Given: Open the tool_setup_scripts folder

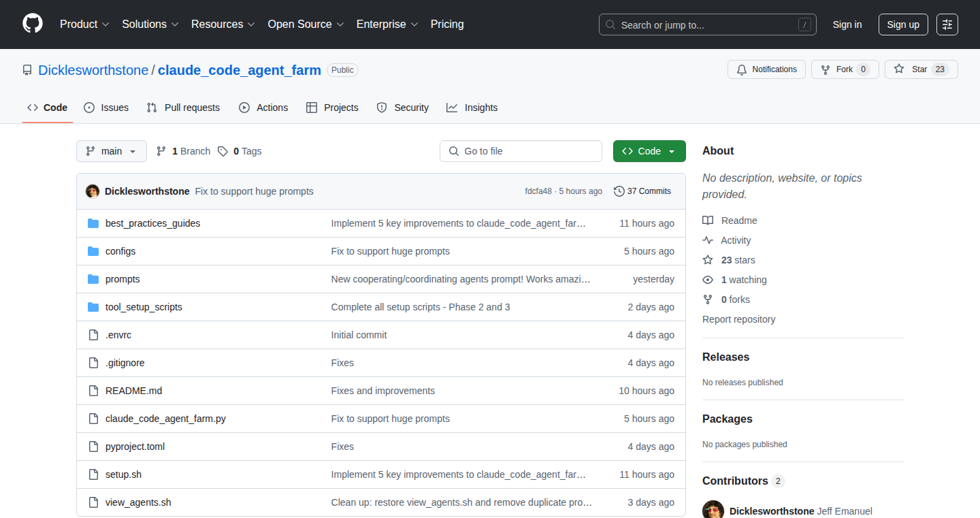Looking at the screenshot, I should click(144, 307).
